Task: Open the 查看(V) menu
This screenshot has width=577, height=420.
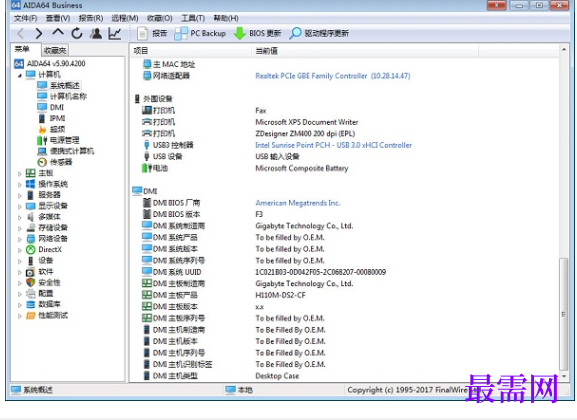Action: click(58, 18)
